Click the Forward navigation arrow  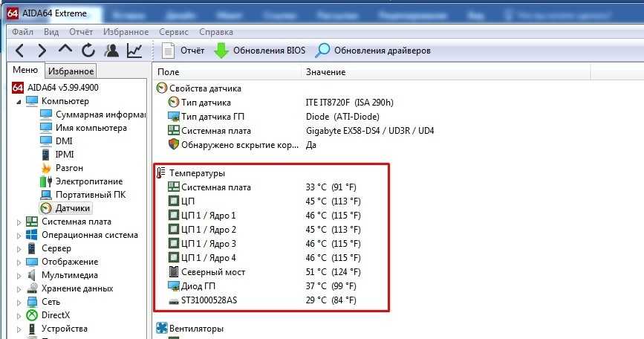tap(42, 51)
